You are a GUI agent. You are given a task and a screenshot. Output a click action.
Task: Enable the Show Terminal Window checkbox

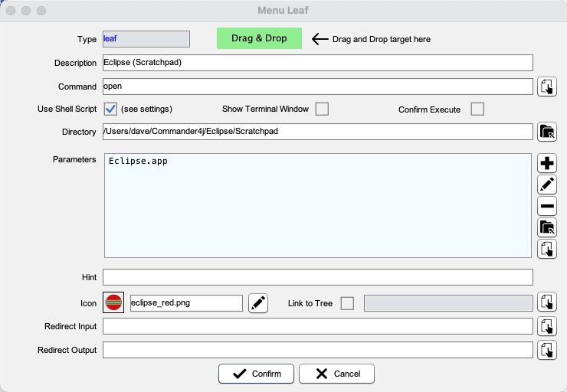(322, 109)
